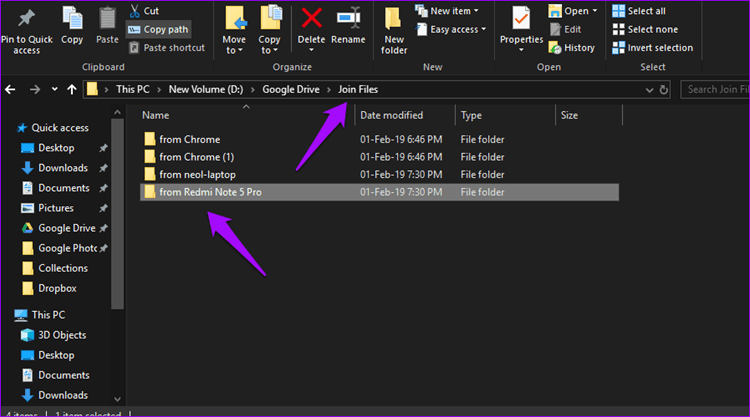Open Google Drive in Quick access sidebar
This screenshot has height=417, width=750.
point(65,228)
